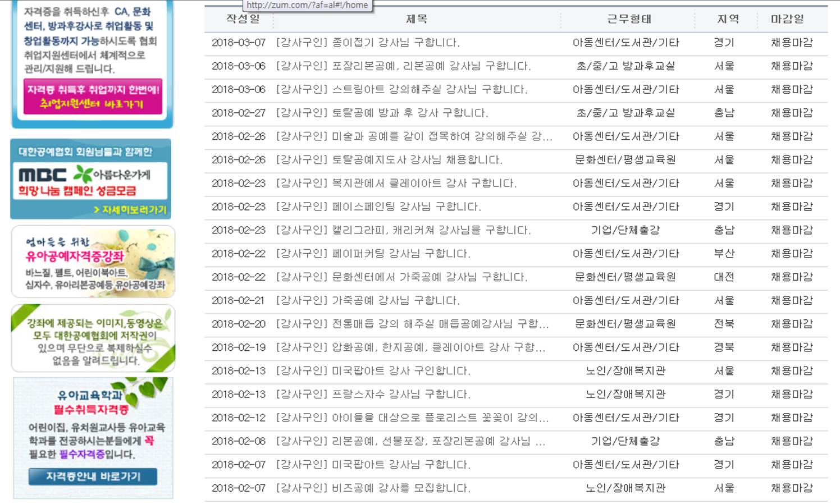Open the 압화공예, 한지공예, 클레이아트 listing
This screenshot has height=504, width=840.
point(410,348)
